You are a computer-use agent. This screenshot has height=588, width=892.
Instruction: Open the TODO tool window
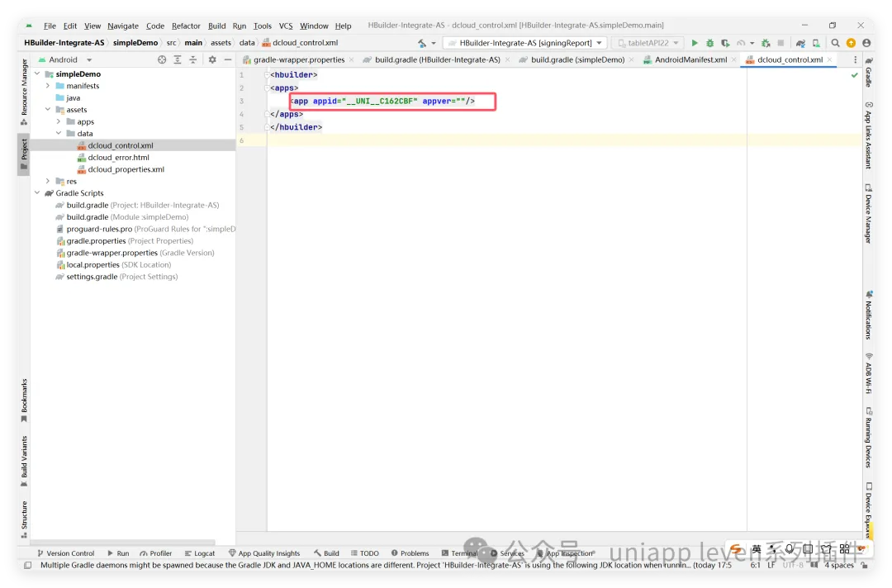pos(365,553)
